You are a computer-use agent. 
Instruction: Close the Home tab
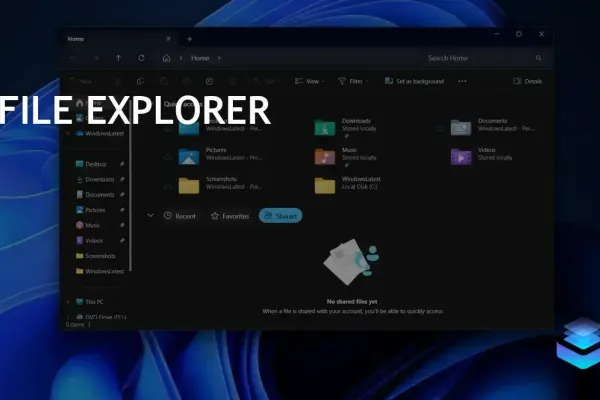tap(168, 39)
